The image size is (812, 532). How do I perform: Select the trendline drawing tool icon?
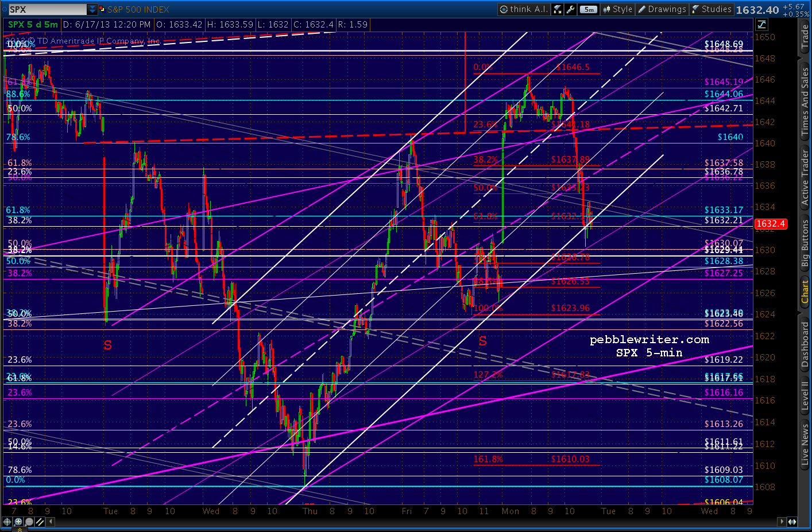[40, 522]
